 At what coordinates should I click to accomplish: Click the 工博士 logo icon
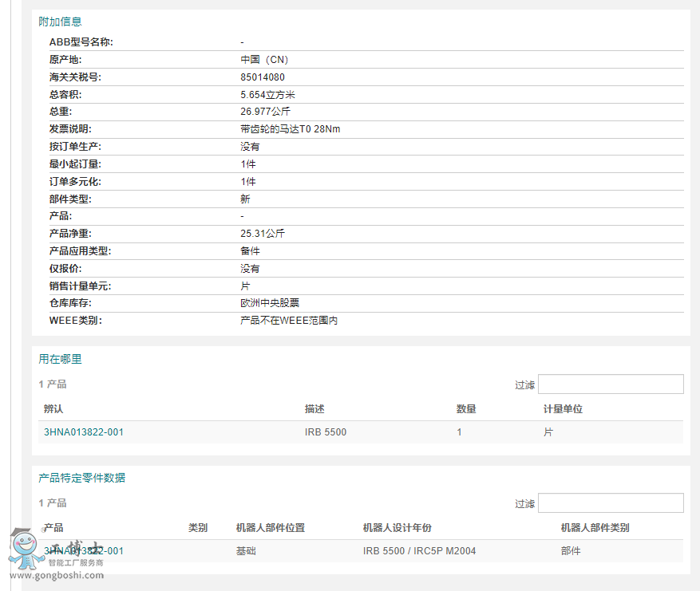click(24, 550)
